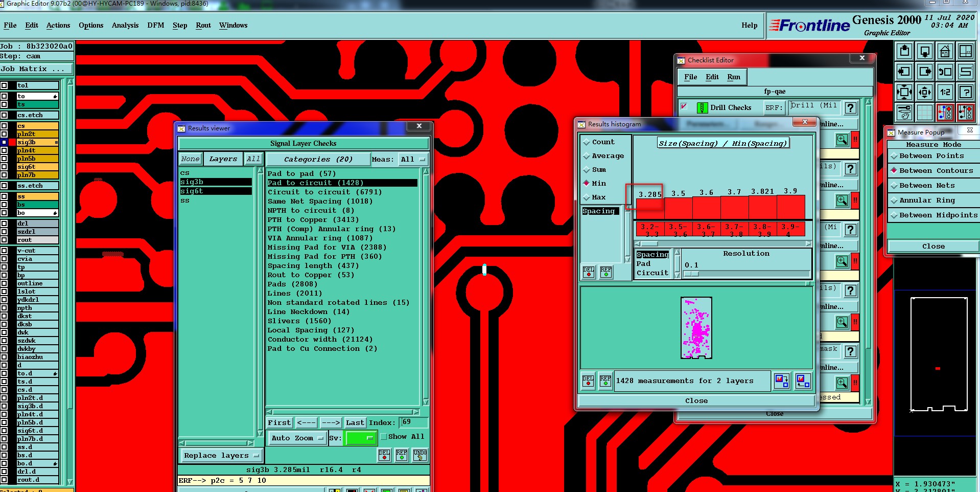The width and height of the screenshot is (980, 492).
Task: Click the question-mark help icon in toolbox
Action: pyautogui.click(x=966, y=92)
